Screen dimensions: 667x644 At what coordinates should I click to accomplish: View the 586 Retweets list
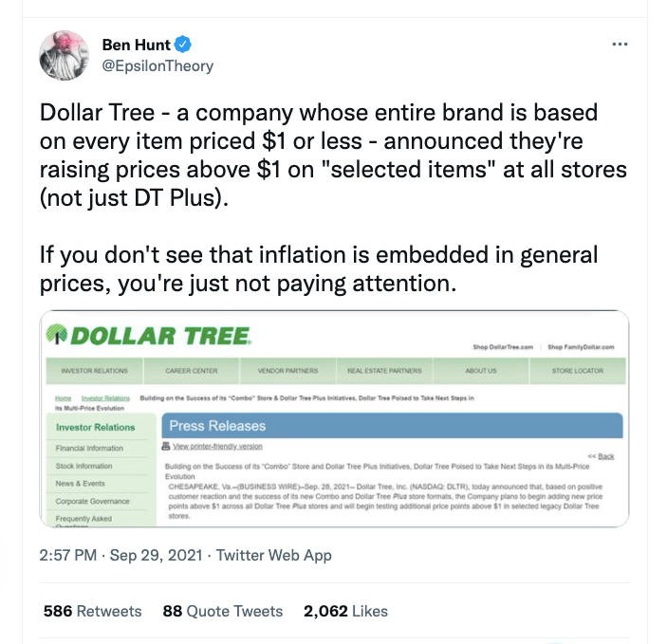coord(93,611)
